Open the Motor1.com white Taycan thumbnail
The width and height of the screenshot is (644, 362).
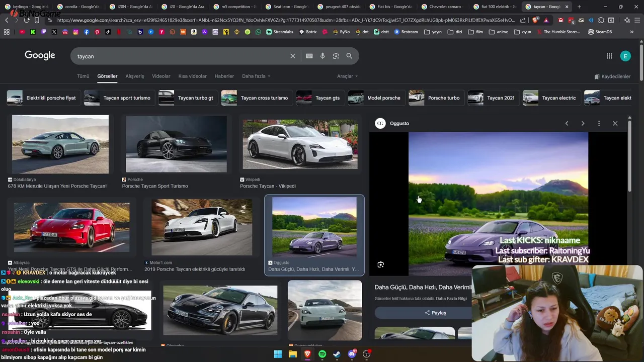(x=202, y=227)
